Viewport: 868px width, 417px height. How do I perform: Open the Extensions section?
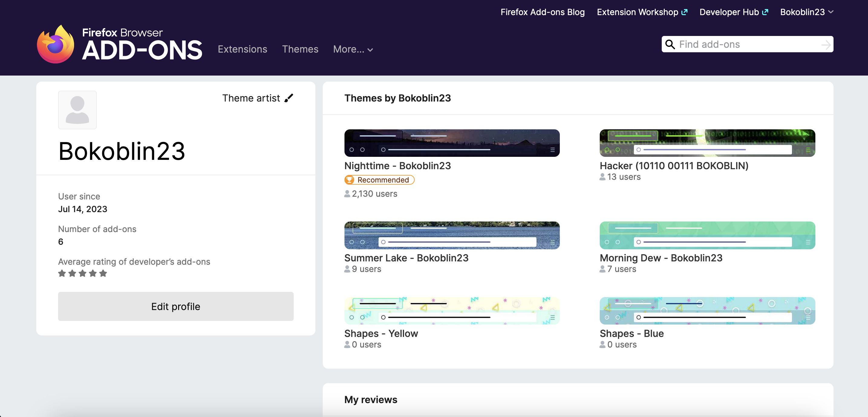tap(242, 49)
